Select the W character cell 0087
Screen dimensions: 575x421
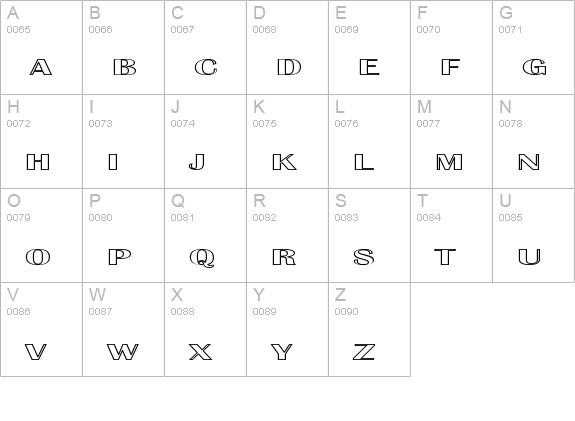click(124, 330)
